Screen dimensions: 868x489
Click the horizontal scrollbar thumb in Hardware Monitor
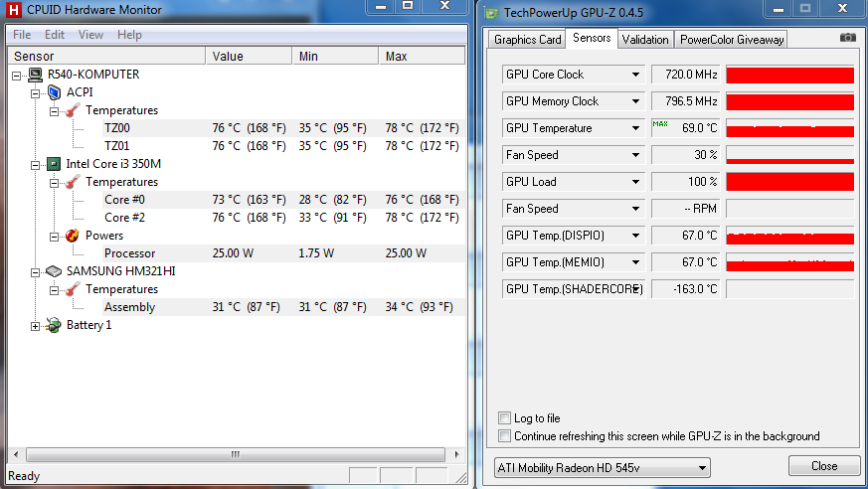236,454
